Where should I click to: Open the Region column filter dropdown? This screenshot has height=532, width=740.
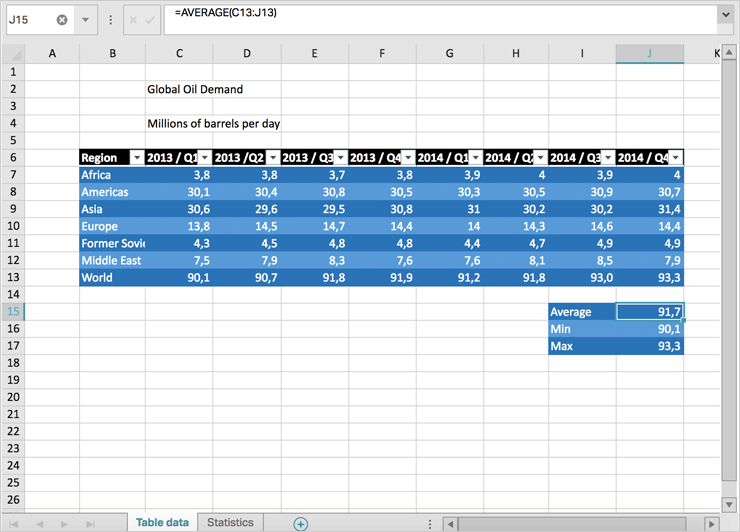136,158
